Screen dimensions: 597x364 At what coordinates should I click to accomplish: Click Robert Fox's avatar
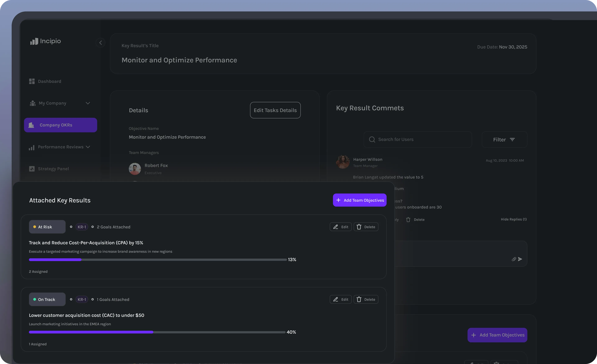point(135,169)
